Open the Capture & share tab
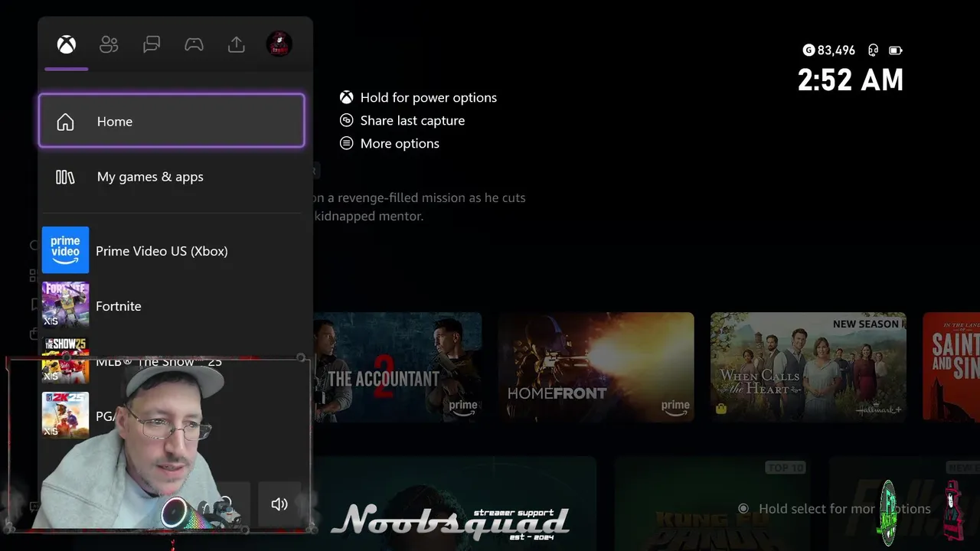Image resolution: width=980 pixels, height=551 pixels. (x=237, y=45)
